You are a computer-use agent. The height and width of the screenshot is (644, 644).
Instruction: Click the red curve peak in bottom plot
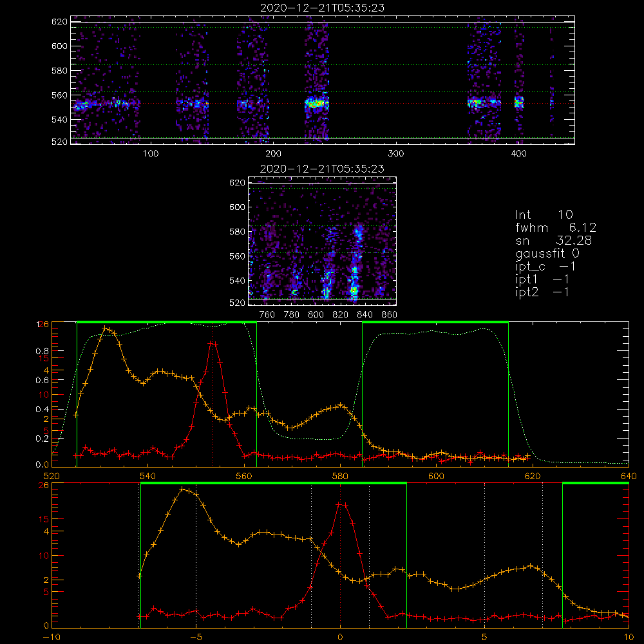click(x=341, y=504)
